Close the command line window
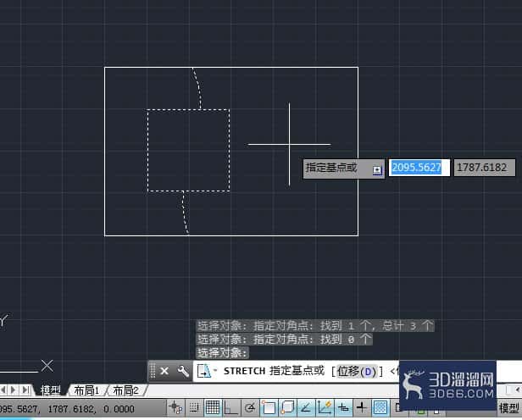The width and height of the screenshot is (522, 420). [x=164, y=371]
